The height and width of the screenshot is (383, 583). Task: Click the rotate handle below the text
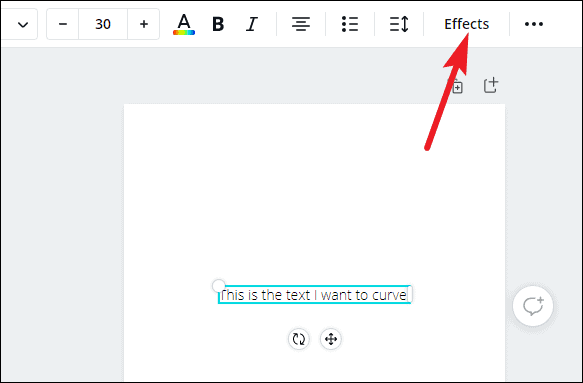[x=299, y=339]
